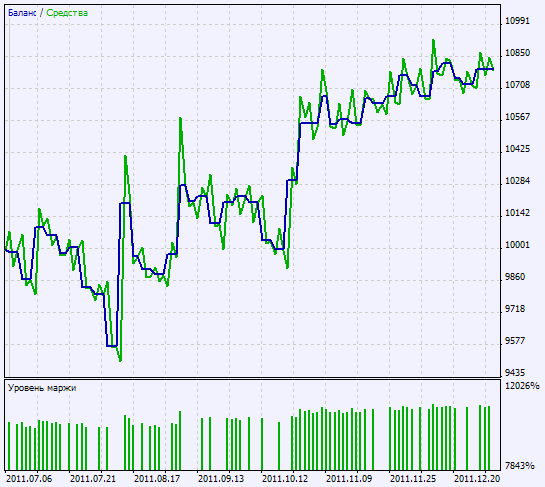
Task: Click the blue Баланс legend label
Action: pyautogui.click(x=22, y=13)
